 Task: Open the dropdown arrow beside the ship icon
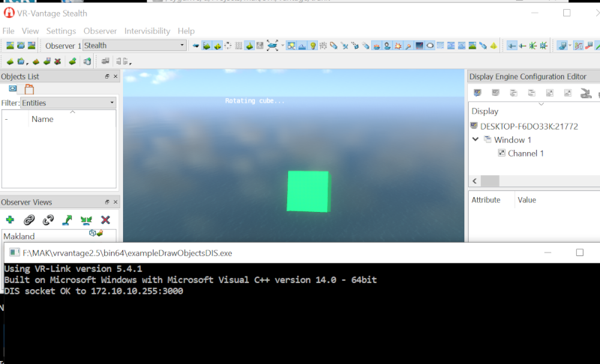[283, 46]
